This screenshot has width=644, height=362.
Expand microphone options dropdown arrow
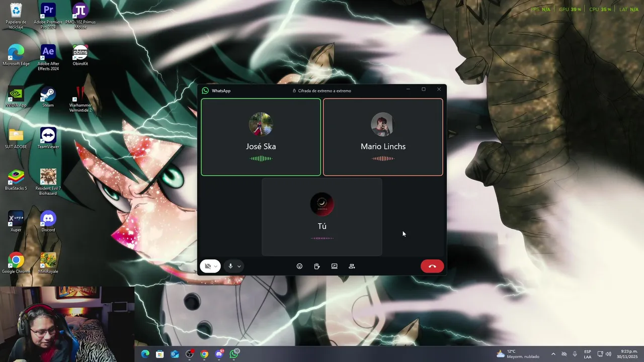239,266
